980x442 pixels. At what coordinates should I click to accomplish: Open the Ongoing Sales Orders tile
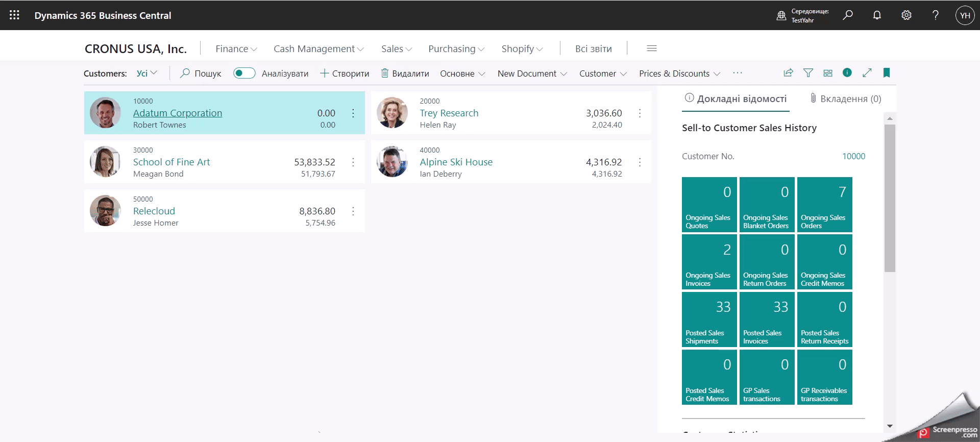(x=824, y=205)
